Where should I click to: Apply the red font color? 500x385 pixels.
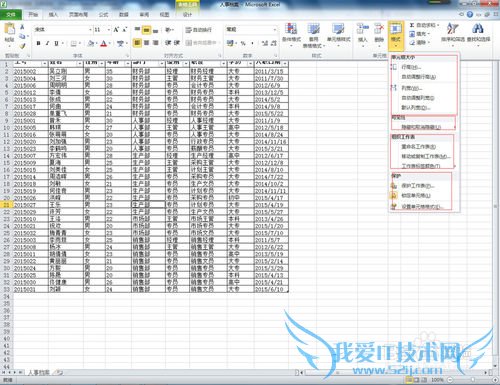104,43
